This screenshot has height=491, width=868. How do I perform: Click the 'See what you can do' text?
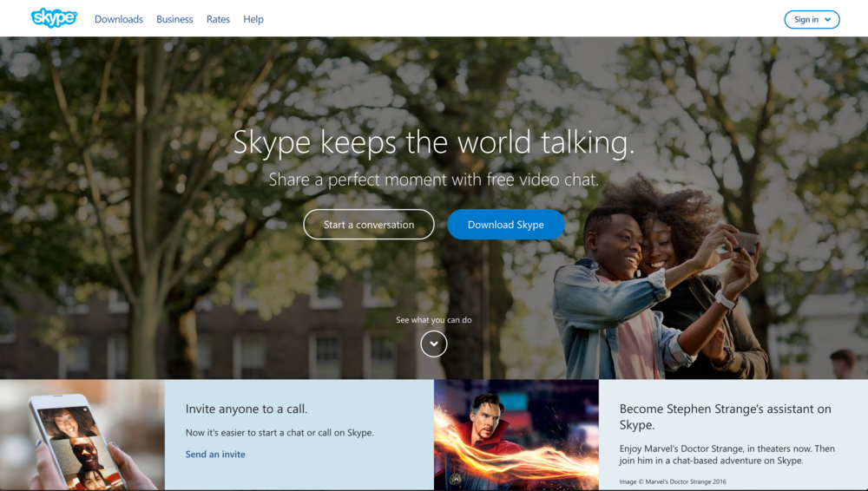pos(433,320)
